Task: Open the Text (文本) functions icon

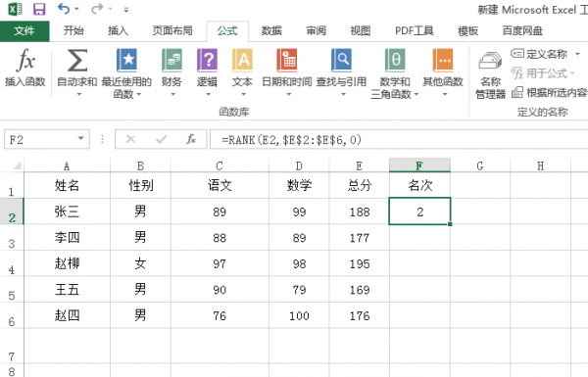Action: pyautogui.click(x=242, y=60)
